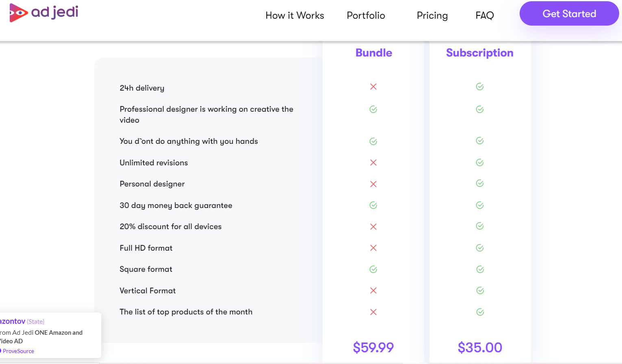Click Bundle red X for 20% discount row
The width and height of the screenshot is (622, 364).
373,227
